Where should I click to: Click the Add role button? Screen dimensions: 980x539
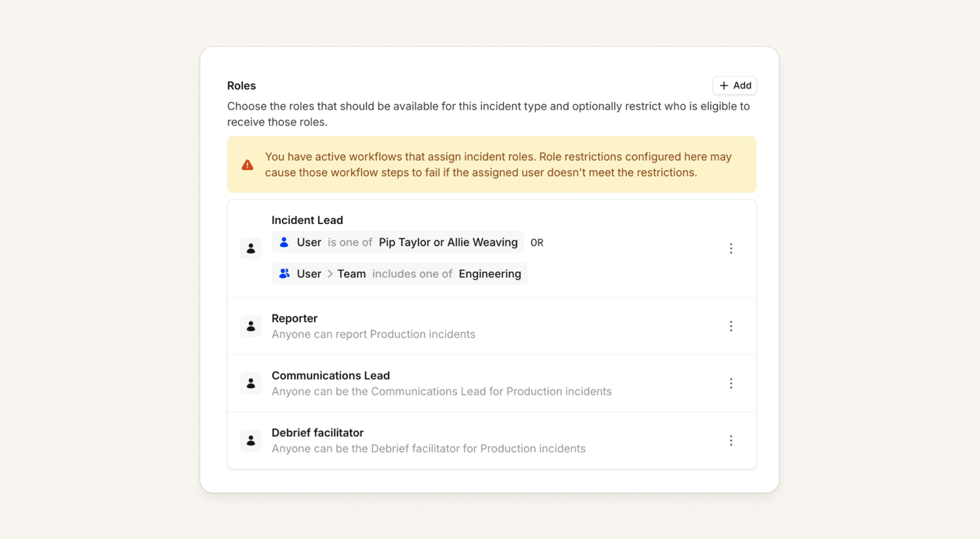coord(735,85)
